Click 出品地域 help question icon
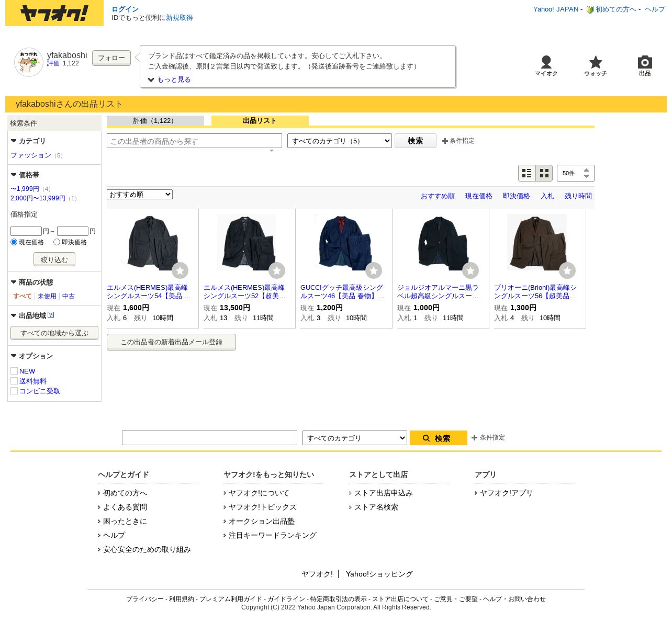Screen dimensions: 672x622 coord(51,315)
